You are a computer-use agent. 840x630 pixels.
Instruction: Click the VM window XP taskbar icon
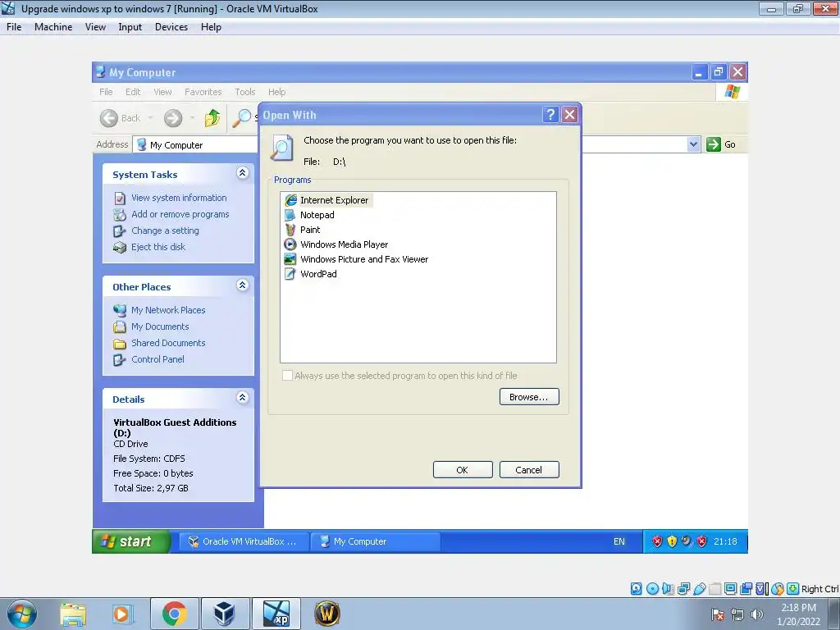click(276, 614)
